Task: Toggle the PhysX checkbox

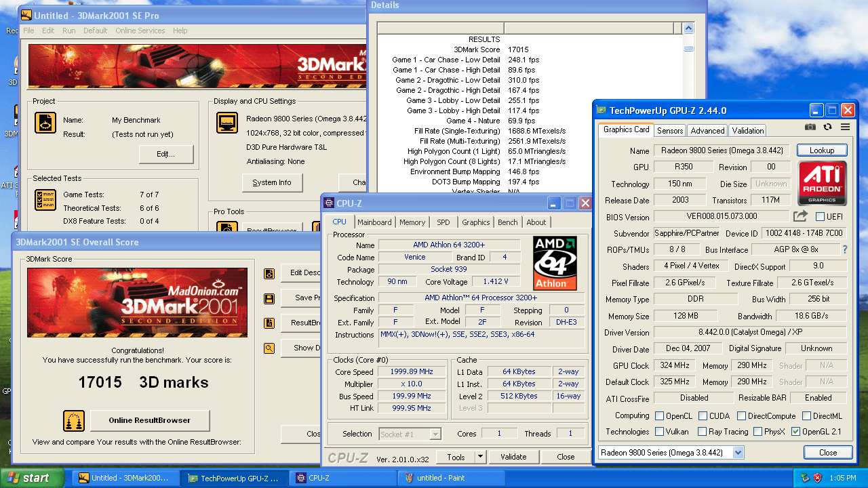Action: 757,432
